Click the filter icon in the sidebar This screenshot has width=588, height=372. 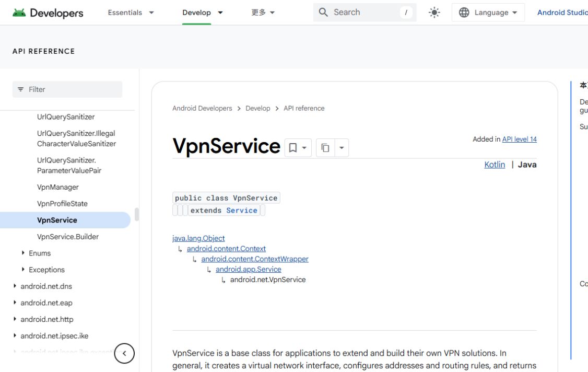(20, 89)
